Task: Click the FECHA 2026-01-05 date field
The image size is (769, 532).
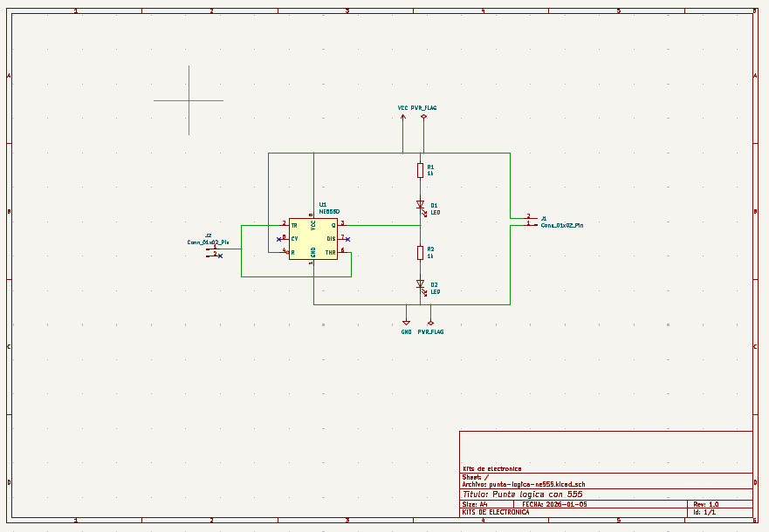Action: (x=555, y=504)
